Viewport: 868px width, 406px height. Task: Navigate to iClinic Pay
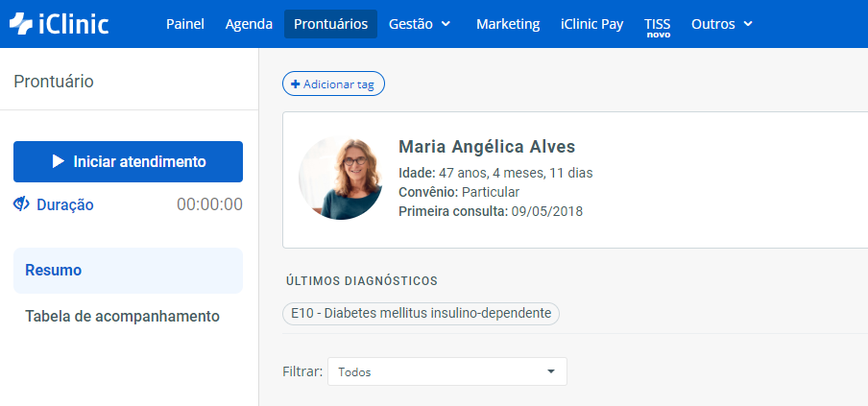point(592,24)
